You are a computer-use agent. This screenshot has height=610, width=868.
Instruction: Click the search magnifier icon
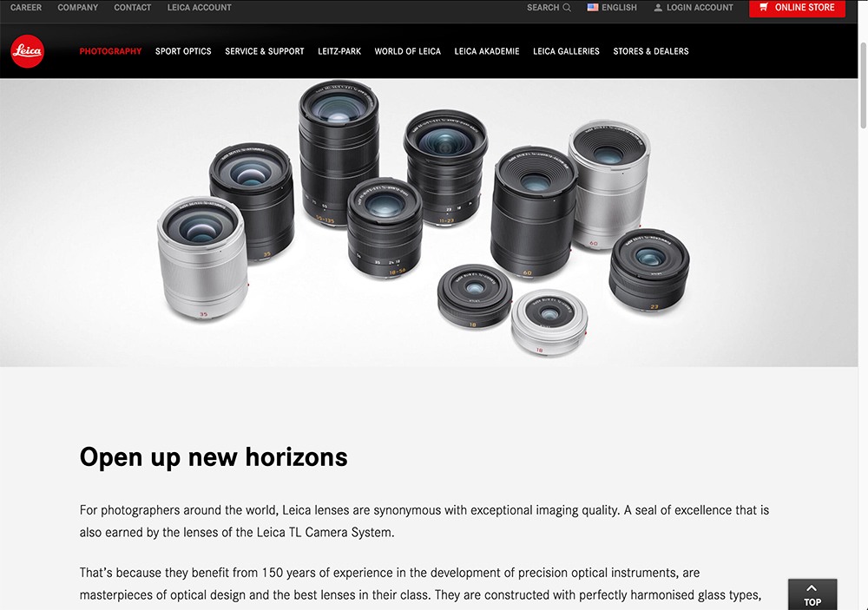tap(567, 8)
